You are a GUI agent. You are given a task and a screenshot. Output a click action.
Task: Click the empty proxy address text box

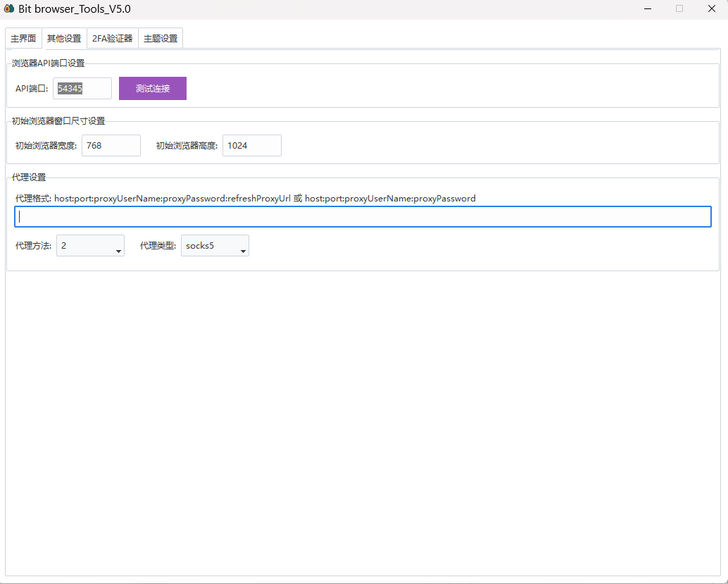363,217
